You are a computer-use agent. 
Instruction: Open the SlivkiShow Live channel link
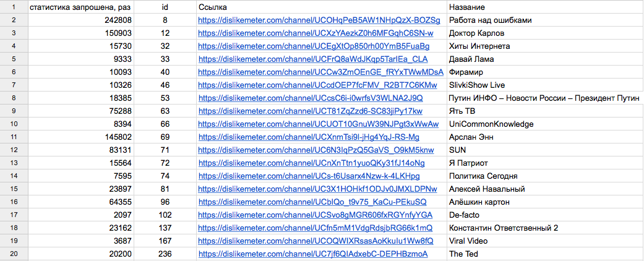(x=317, y=85)
